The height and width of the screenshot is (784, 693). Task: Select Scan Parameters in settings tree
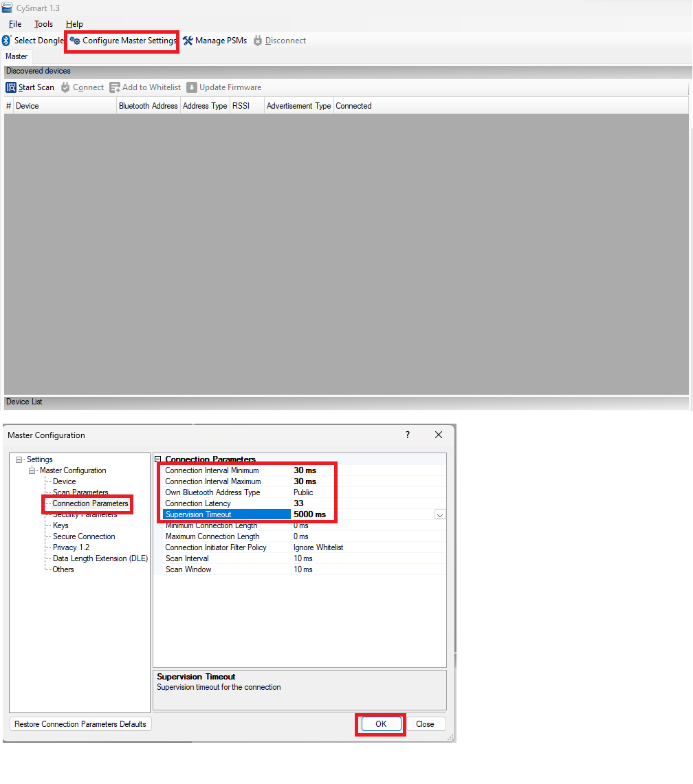tap(80, 492)
